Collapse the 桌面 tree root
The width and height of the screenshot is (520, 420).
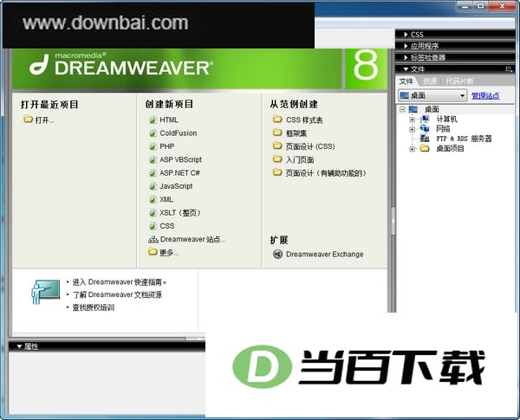pyautogui.click(x=402, y=109)
